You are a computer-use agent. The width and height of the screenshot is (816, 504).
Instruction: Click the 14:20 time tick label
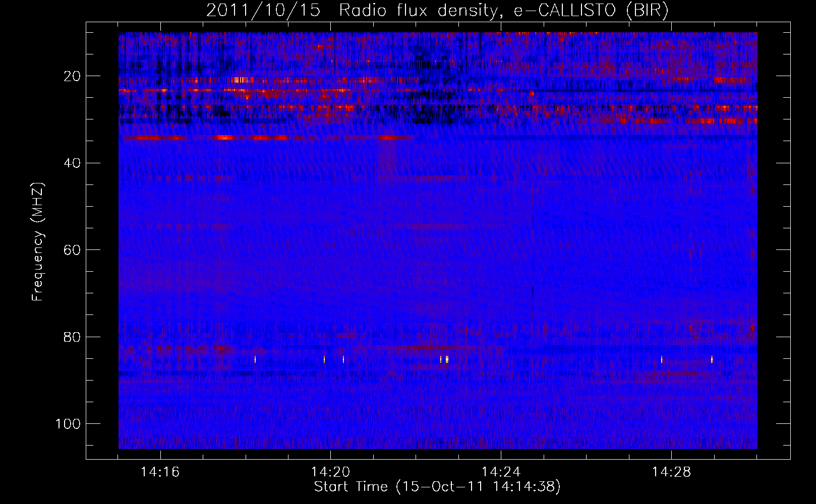coord(330,472)
